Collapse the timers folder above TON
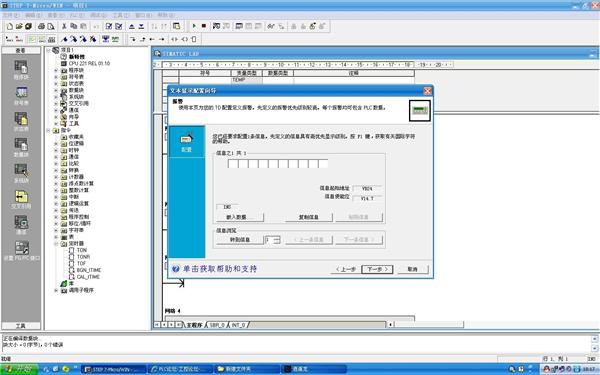Viewport: 600px width, 375px height. point(56,244)
